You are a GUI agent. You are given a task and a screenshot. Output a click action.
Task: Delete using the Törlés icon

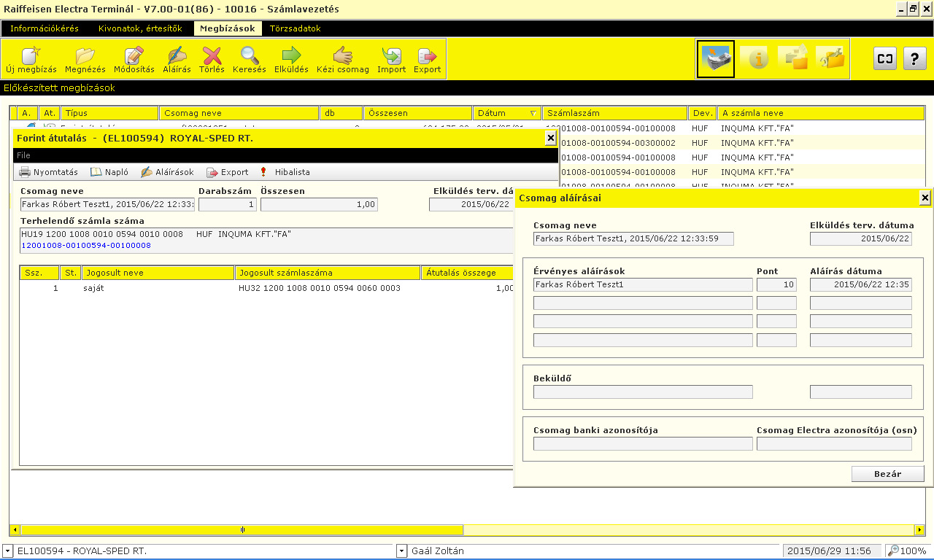click(x=212, y=60)
